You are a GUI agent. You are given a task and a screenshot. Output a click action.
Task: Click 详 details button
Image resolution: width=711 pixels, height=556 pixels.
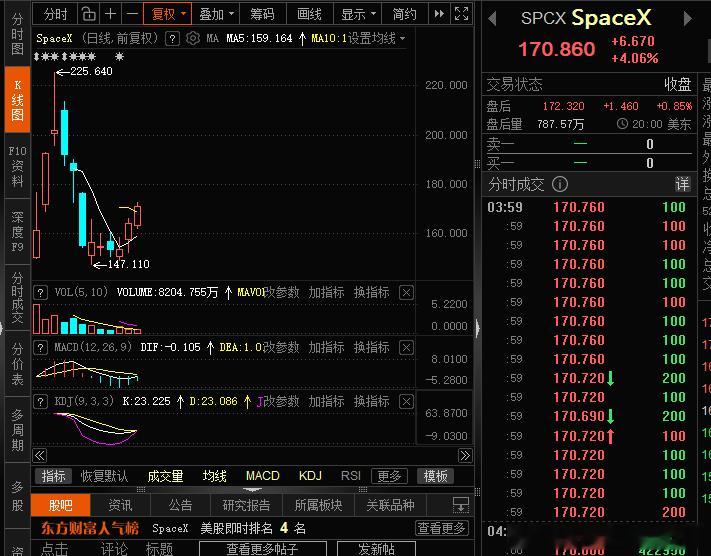tap(682, 184)
